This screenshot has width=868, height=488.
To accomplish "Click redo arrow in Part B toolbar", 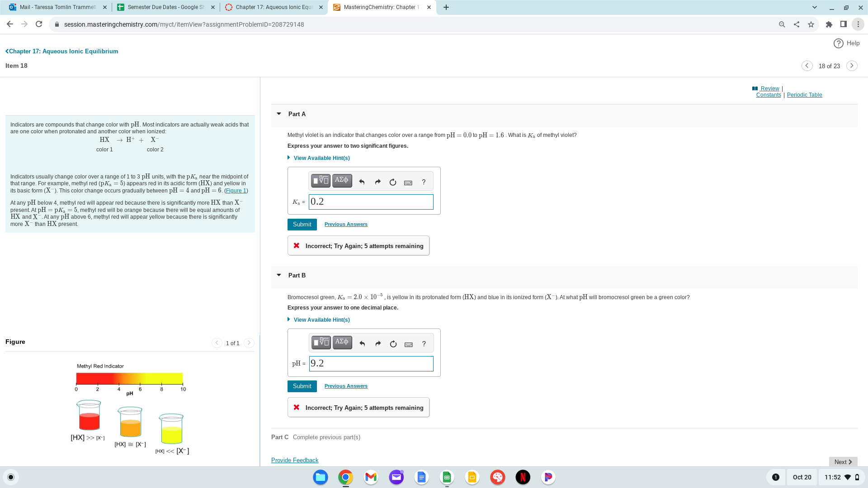I will tap(378, 344).
